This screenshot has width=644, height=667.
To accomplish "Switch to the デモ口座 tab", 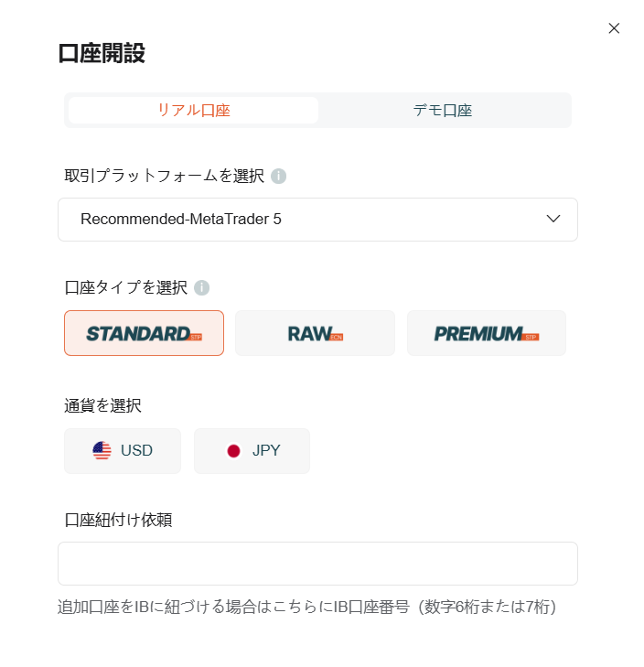I will click(443, 111).
